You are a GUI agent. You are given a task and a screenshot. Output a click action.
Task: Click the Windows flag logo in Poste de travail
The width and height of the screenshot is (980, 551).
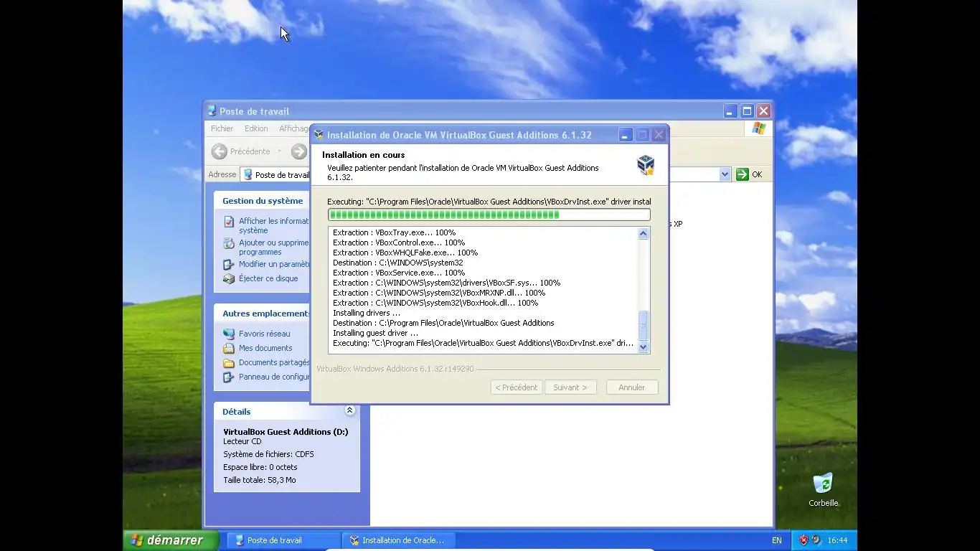tap(759, 128)
